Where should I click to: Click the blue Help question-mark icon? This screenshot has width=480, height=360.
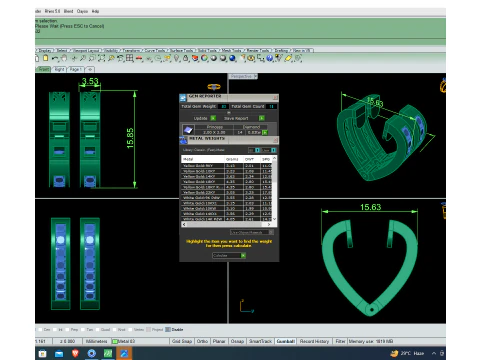tap(269, 58)
